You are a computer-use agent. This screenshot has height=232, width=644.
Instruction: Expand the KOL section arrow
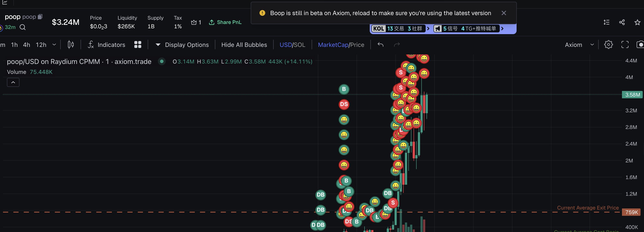(x=428, y=29)
